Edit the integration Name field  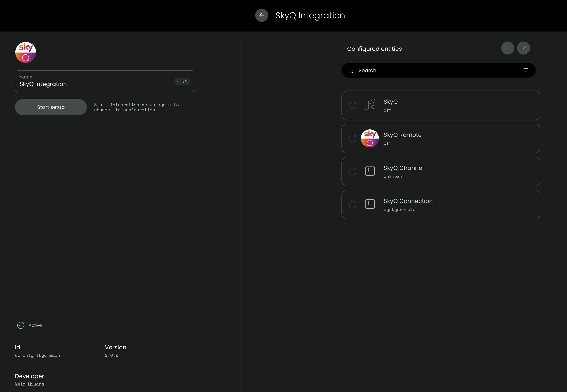(x=93, y=84)
